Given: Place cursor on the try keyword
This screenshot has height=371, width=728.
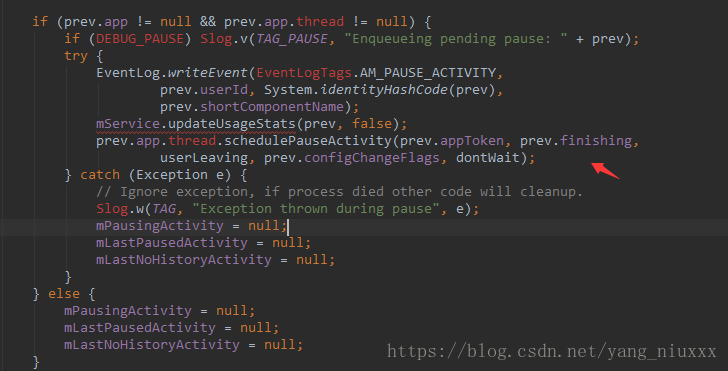Looking at the screenshot, I should click(76, 56).
